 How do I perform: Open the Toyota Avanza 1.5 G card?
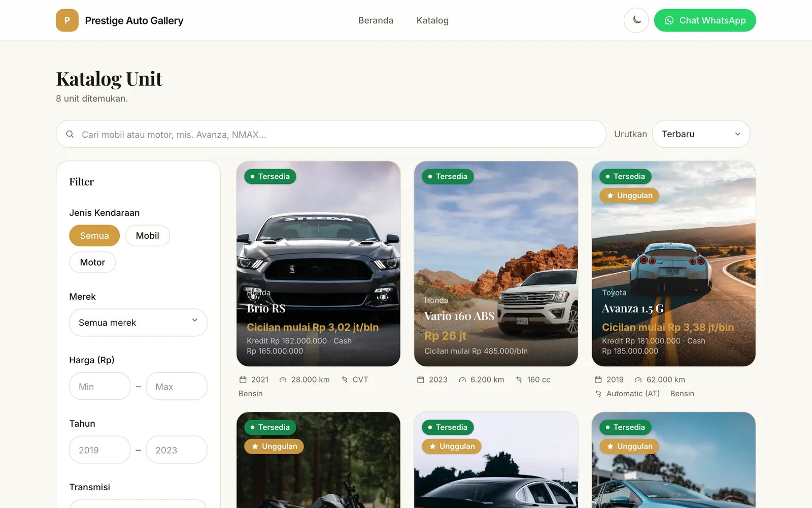coord(673,264)
